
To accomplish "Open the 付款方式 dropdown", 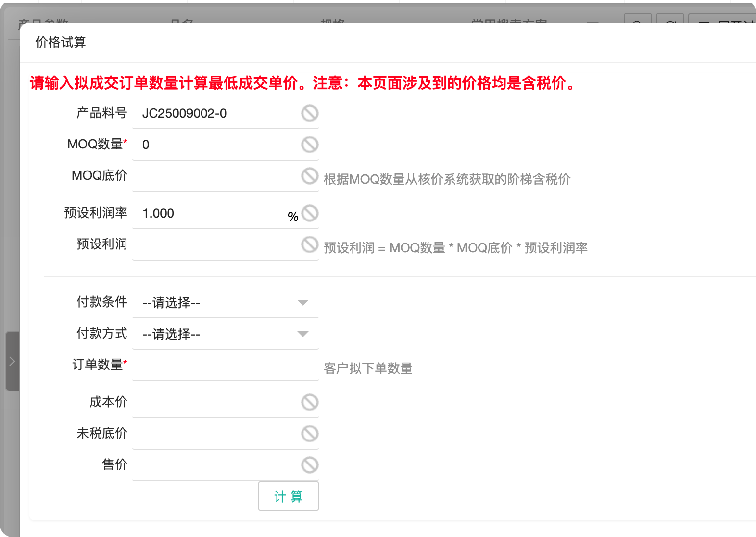I will pos(225,334).
